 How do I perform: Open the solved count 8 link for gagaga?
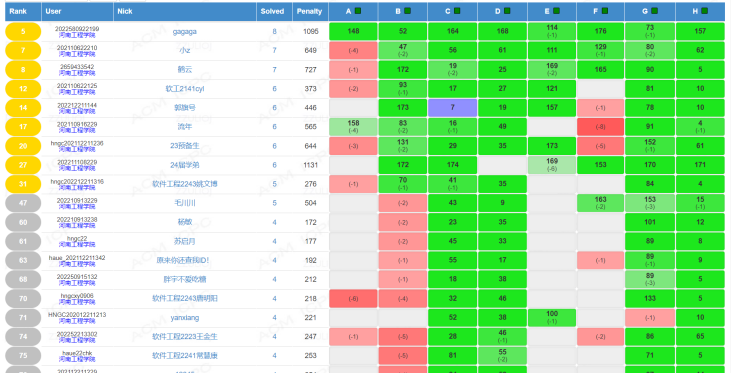click(x=274, y=32)
